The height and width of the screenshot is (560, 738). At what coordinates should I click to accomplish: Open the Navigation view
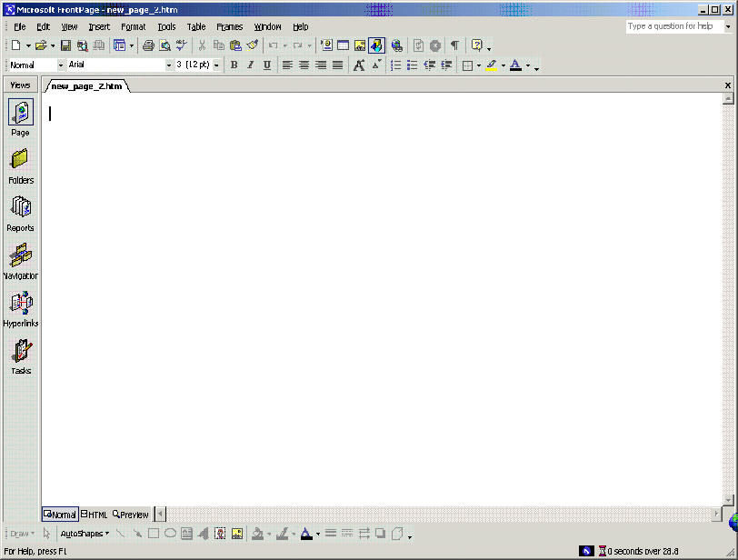point(20,262)
